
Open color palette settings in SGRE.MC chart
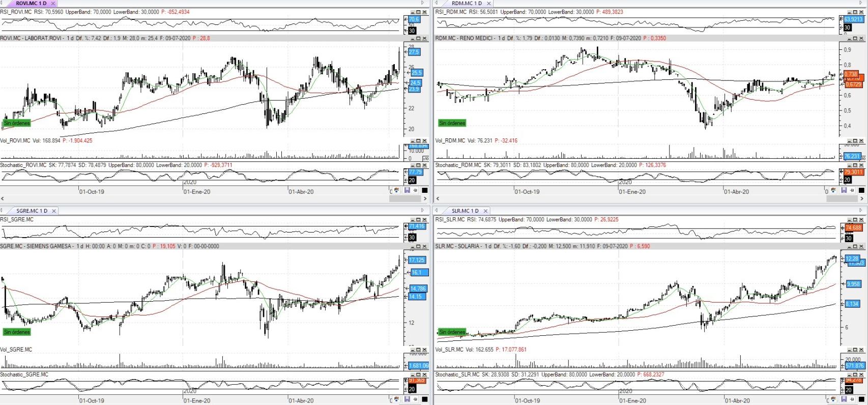397,399
